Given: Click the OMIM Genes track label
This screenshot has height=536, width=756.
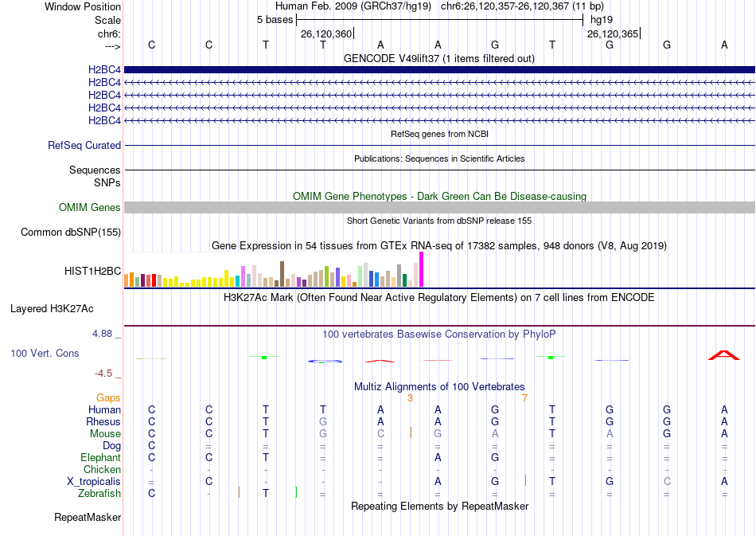Looking at the screenshot, I should click(x=90, y=207).
